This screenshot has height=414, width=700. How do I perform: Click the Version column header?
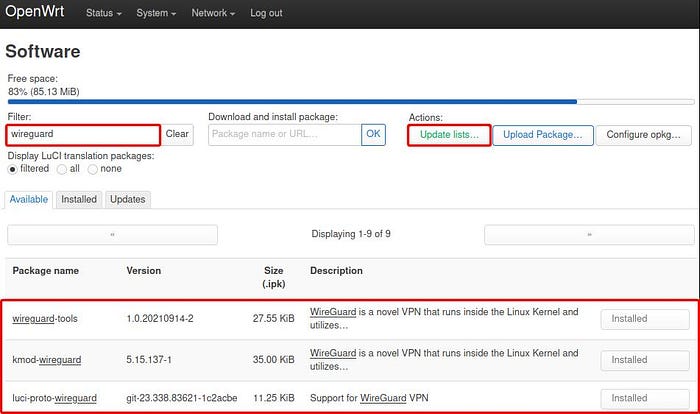pos(144,271)
